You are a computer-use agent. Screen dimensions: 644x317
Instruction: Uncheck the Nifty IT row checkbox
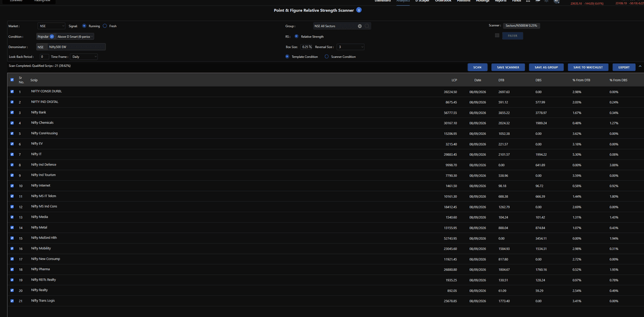tap(12, 154)
